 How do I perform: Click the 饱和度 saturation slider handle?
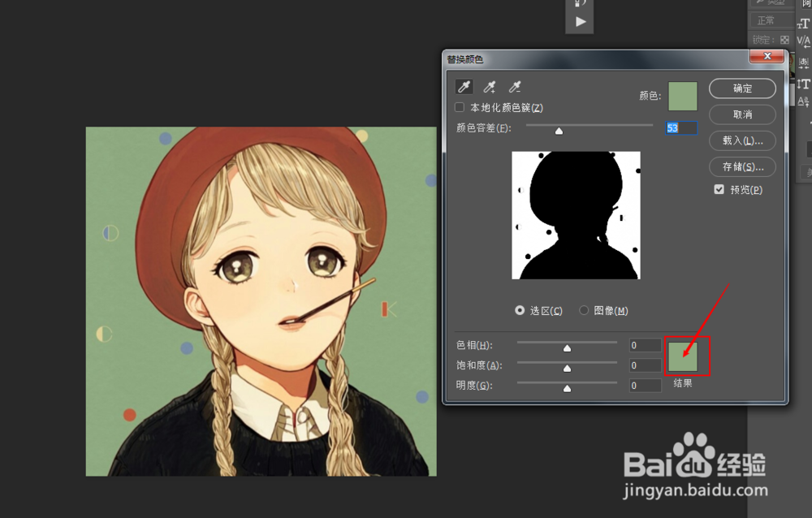[x=567, y=369]
